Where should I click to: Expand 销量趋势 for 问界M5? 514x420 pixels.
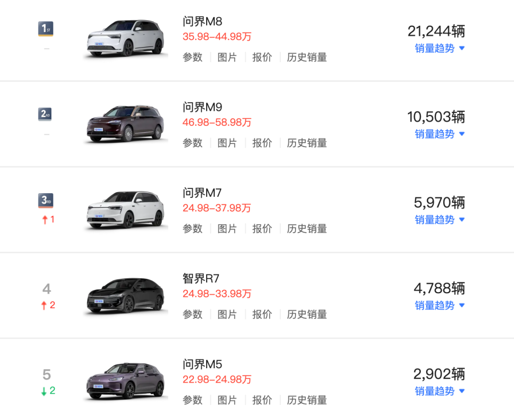pyautogui.click(x=435, y=391)
